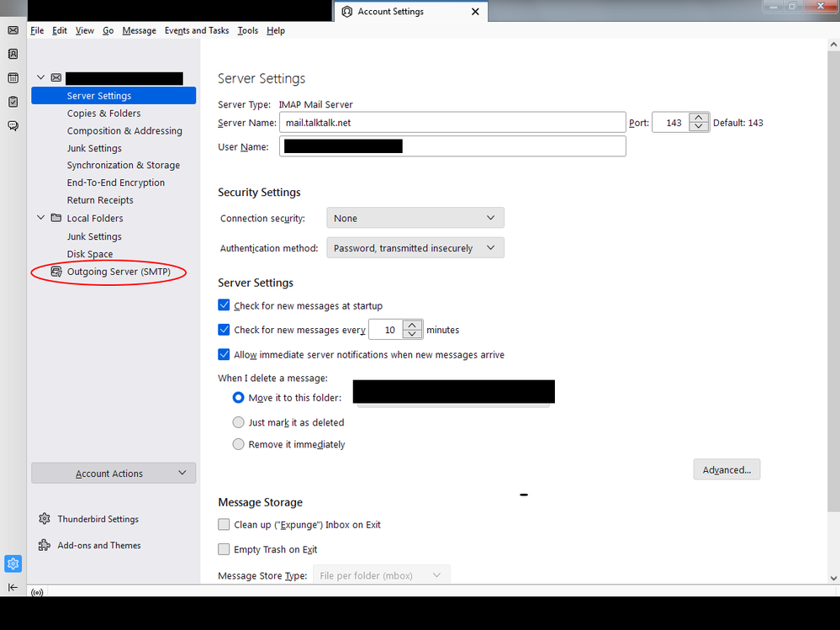Toggle Check for new messages at startup

click(224, 305)
